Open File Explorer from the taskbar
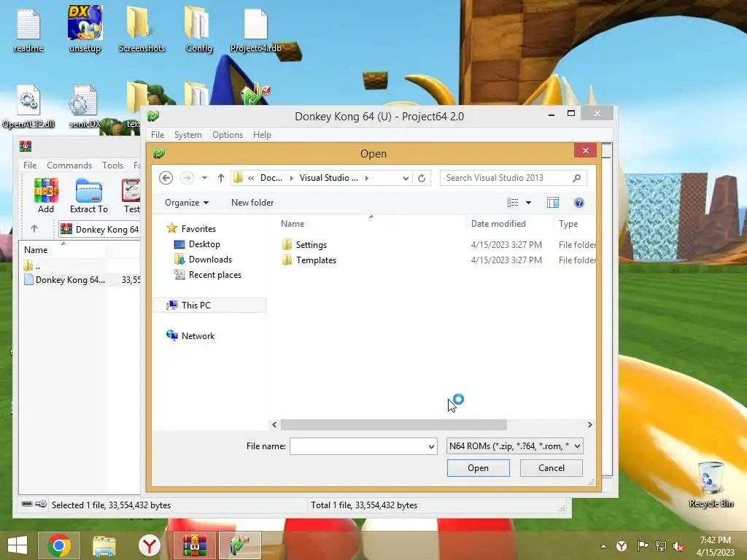 [104, 545]
